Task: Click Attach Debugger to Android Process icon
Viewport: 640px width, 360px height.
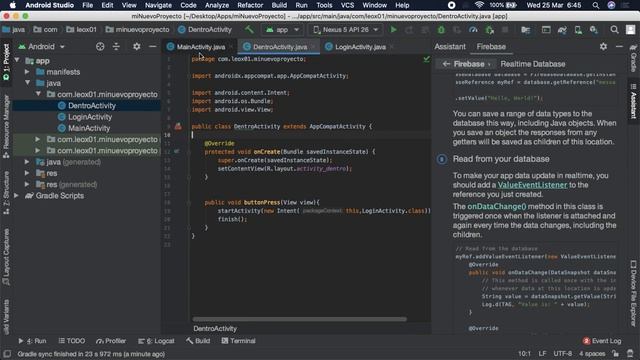Action: click(489, 29)
